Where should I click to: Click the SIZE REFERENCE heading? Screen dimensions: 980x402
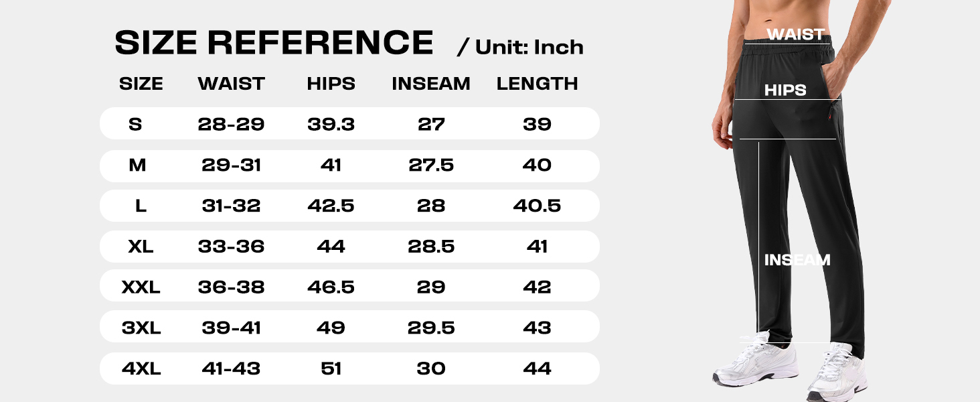click(x=274, y=44)
